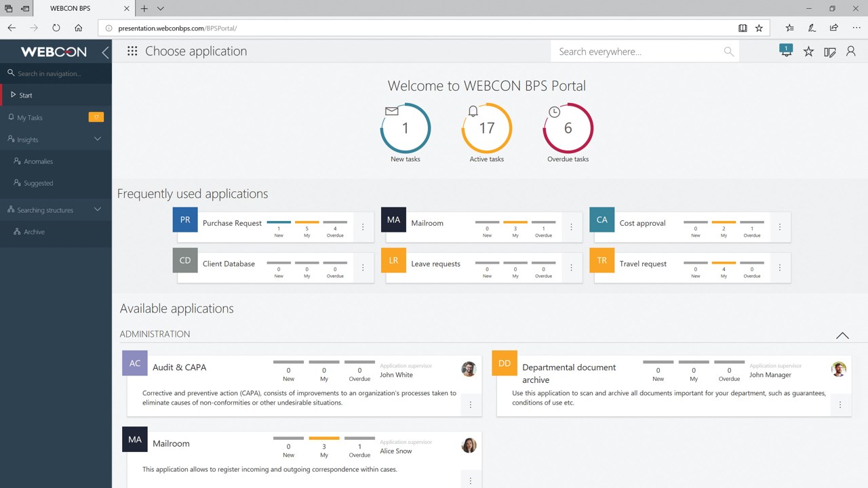The image size is (868, 488).
Task: Open a new browser tab with plus
Action: 144,9
